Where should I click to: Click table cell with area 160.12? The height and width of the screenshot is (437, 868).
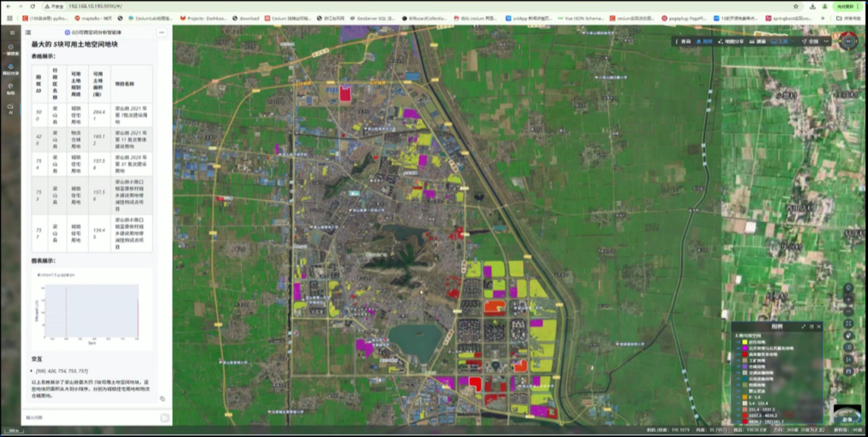(99, 140)
